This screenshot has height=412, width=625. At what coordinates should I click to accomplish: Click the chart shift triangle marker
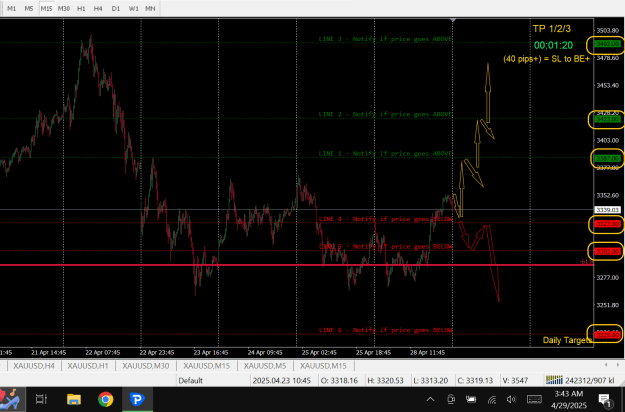[x=453, y=20]
